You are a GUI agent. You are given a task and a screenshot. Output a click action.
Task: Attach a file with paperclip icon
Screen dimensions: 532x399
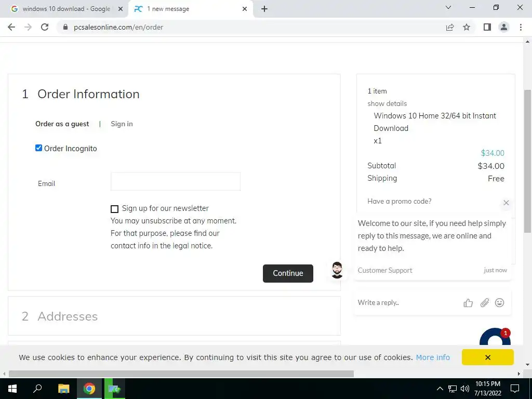point(485,303)
